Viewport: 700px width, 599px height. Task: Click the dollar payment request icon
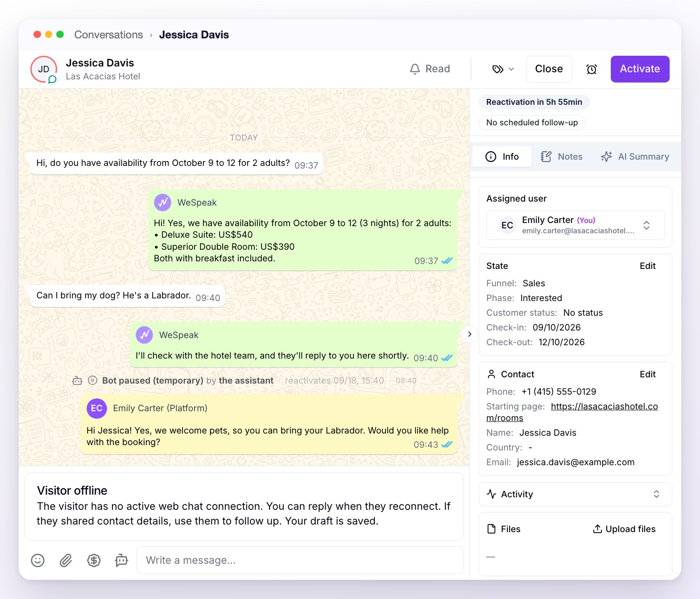click(x=94, y=560)
